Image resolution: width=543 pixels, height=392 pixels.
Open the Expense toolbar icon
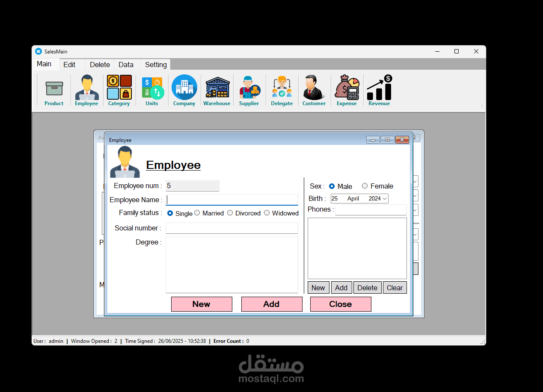pos(347,91)
